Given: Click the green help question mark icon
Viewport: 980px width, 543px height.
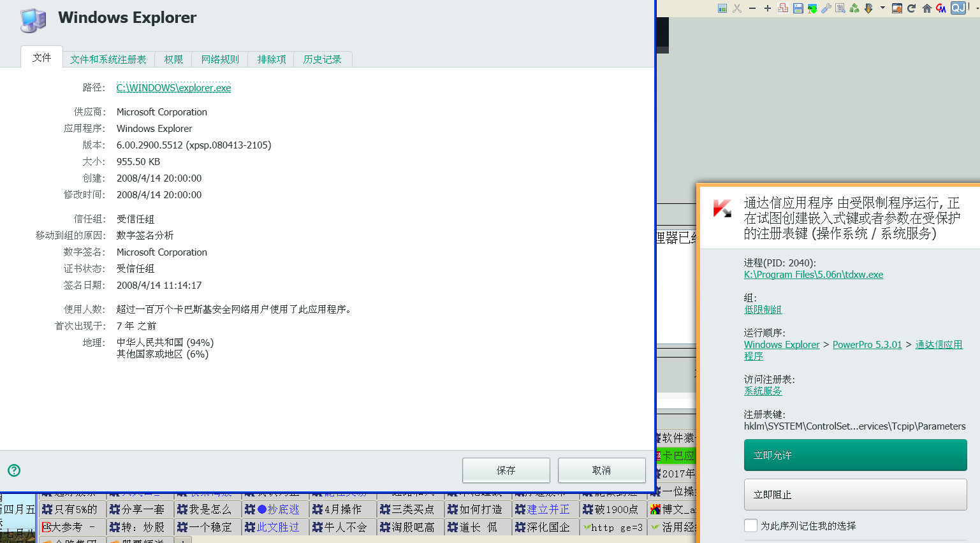Looking at the screenshot, I should tap(14, 470).
